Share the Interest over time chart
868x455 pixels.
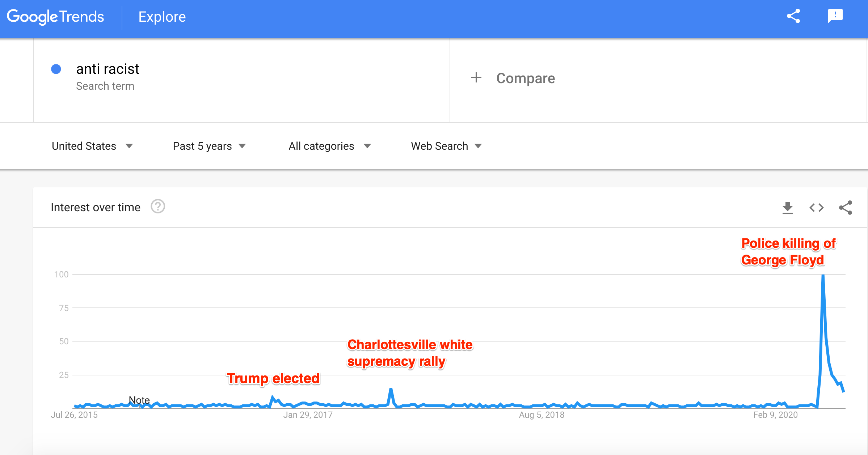(845, 208)
